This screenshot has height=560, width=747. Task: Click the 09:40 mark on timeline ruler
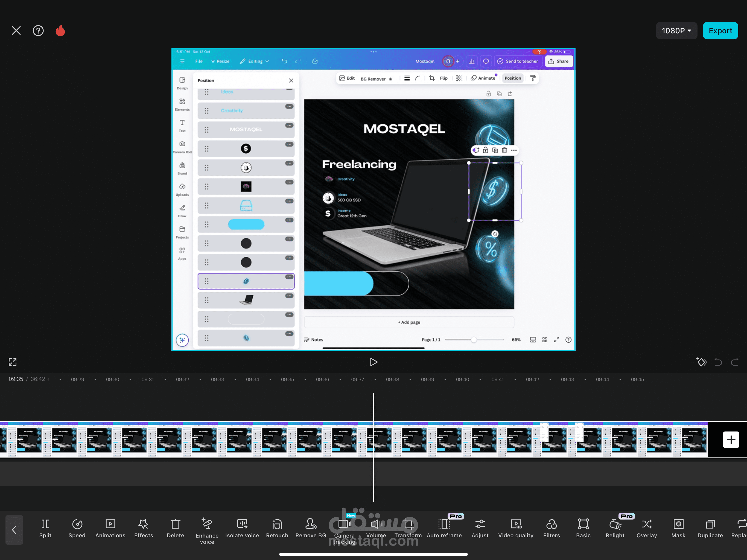tap(462, 379)
